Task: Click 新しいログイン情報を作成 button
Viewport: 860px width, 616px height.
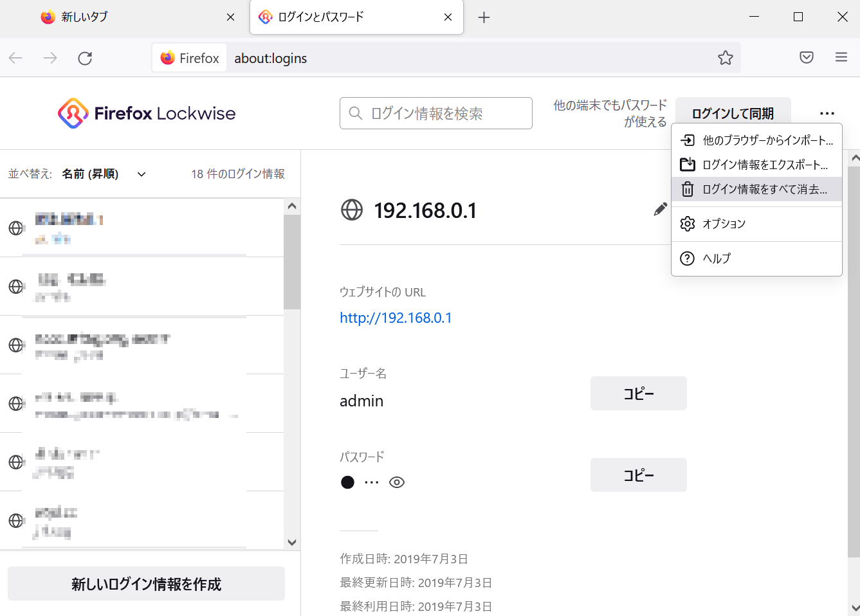Action: pos(146,584)
